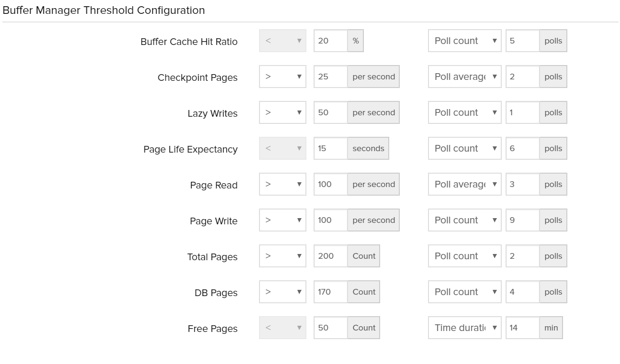Open the Lazy Writes comparison operator dropdown
Image resolution: width=620 pixels, height=364 pixels.
coord(282,112)
